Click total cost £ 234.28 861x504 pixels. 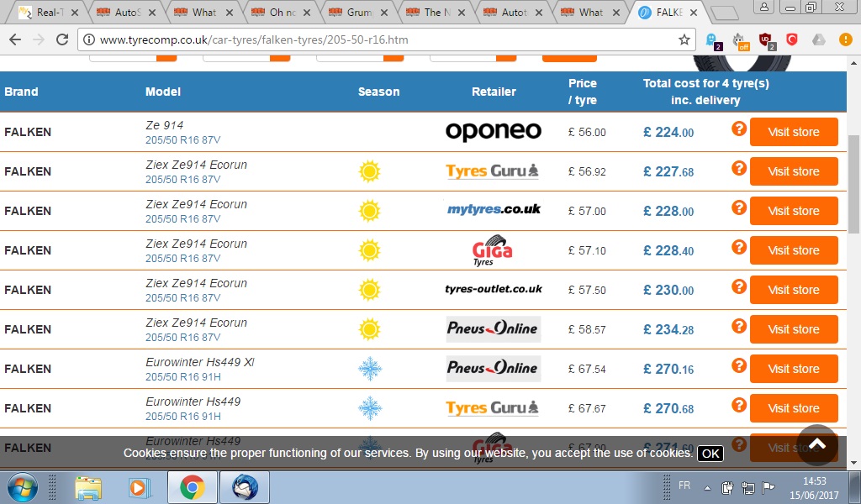pos(668,329)
